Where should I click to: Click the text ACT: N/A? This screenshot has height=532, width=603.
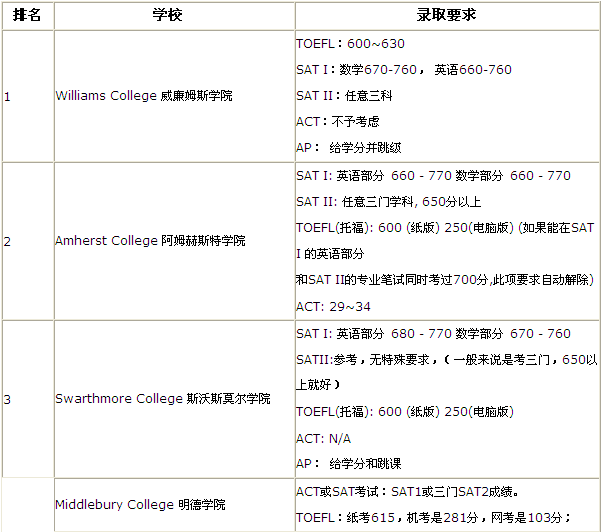323,439
